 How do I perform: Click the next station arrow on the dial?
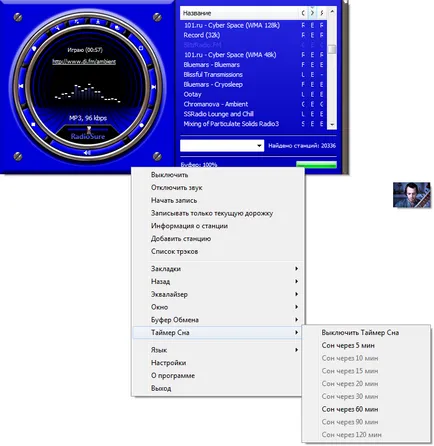[153, 87]
